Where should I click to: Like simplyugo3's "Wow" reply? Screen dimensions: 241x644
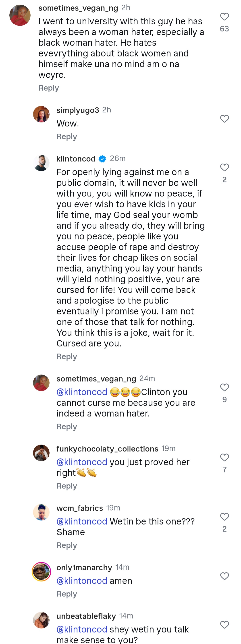click(224, 118)
